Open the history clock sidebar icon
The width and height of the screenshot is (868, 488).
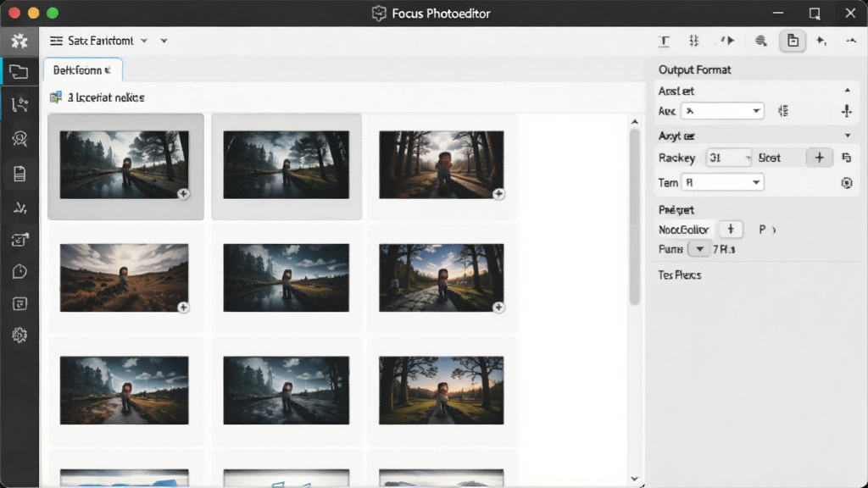point(19,272)
